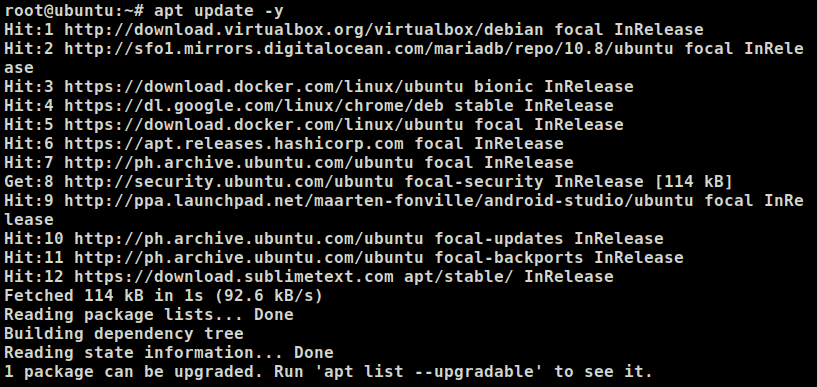Viewport: 817px width, 387px height.
Task: Click the 'Building dependency tree' line
Action: [124, 334]
